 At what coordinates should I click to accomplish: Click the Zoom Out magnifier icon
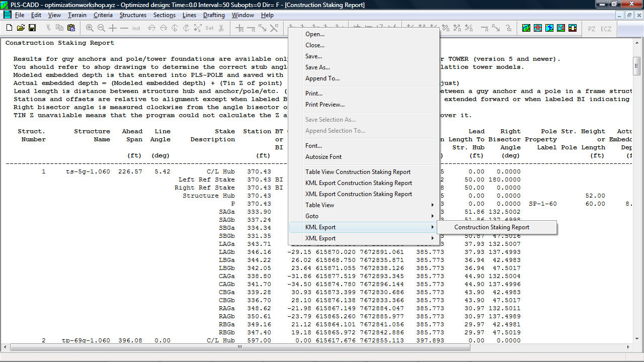click(x=101, y=28)
